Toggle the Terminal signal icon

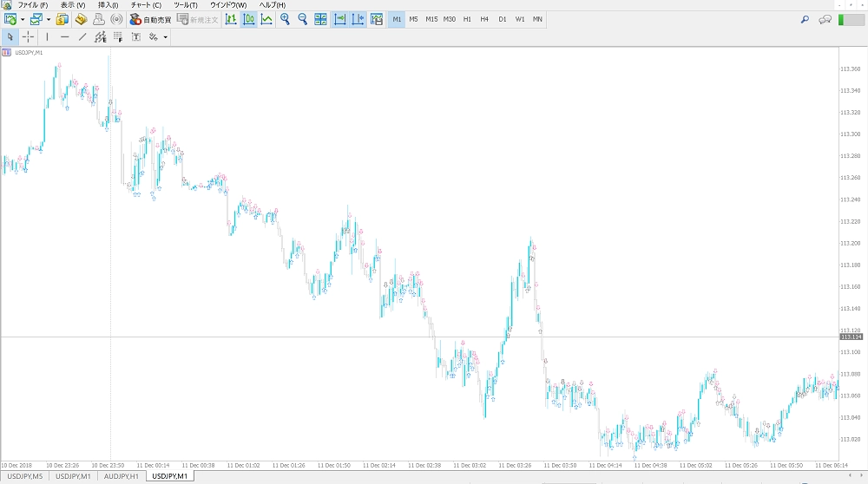coord(116,19)
